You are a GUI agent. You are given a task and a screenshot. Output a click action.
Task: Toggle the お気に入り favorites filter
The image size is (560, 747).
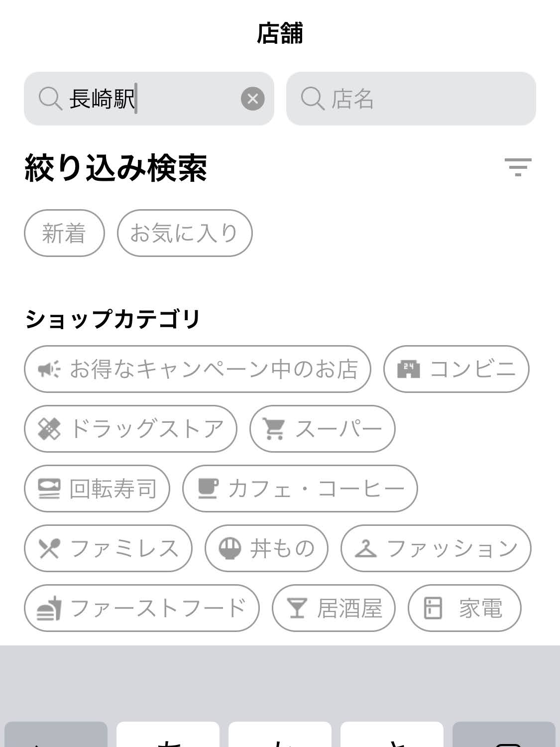pos(185,233)
